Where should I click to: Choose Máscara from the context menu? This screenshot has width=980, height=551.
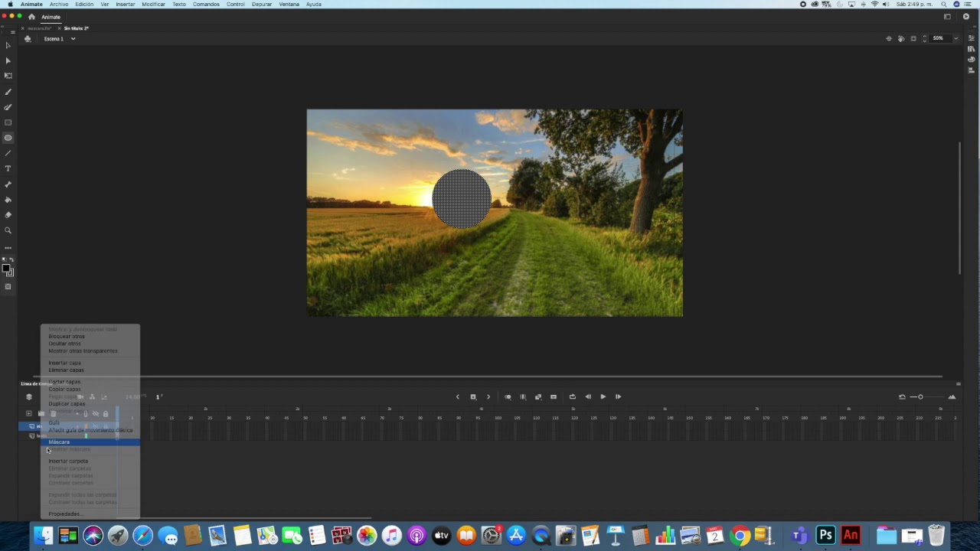(x=90, y=442)
